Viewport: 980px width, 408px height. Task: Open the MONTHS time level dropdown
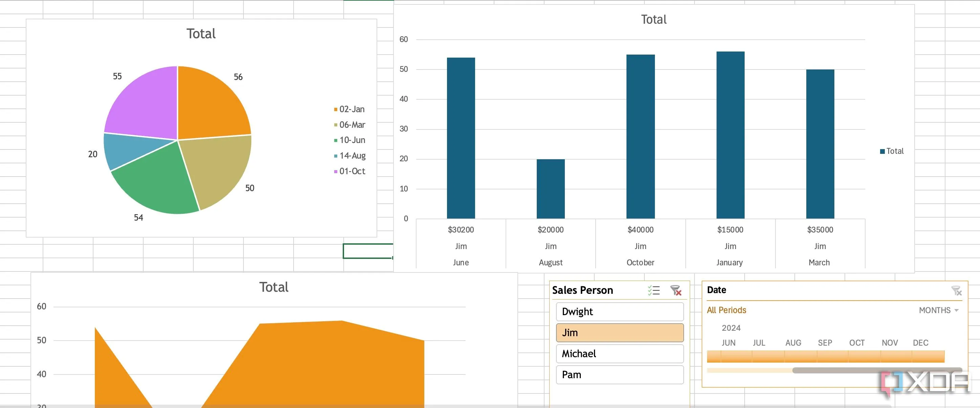point(939,310)
